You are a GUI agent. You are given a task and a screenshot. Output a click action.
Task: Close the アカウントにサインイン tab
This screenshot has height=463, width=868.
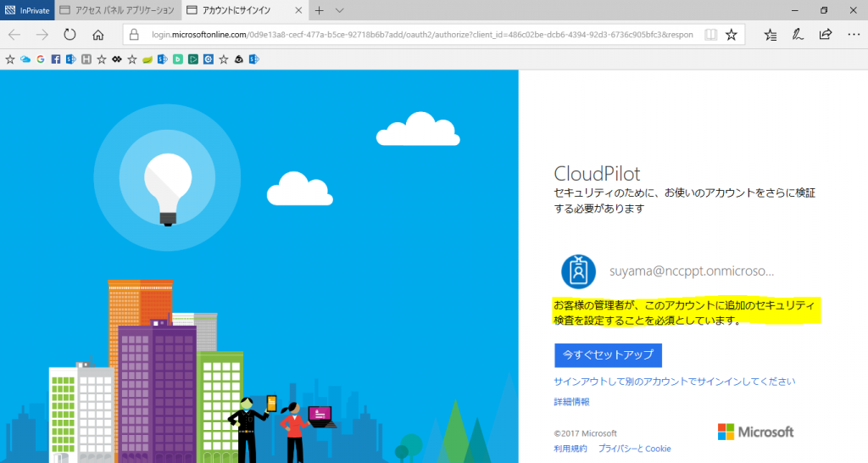[x=298, y=10]
